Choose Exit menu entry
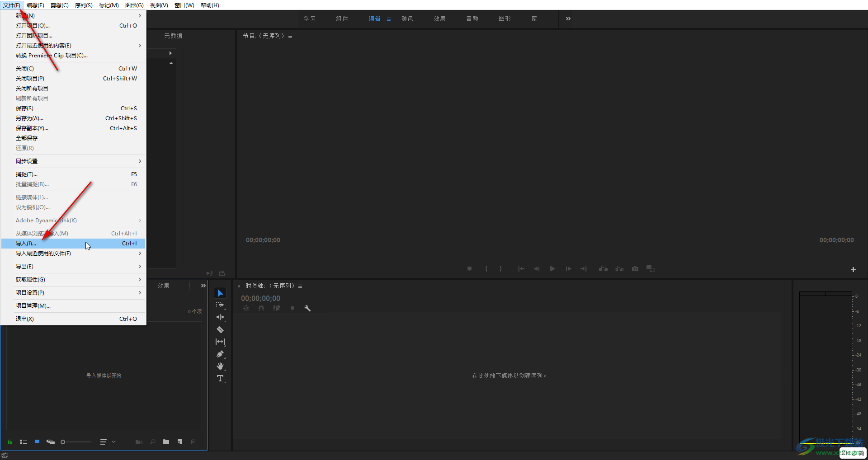 click(73, 319)
